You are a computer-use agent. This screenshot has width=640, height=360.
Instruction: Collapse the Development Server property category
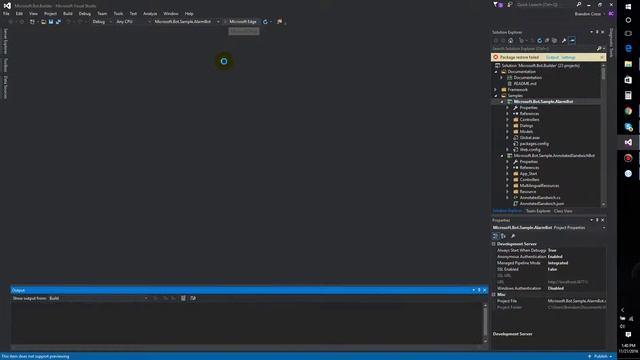click(493, 244)
